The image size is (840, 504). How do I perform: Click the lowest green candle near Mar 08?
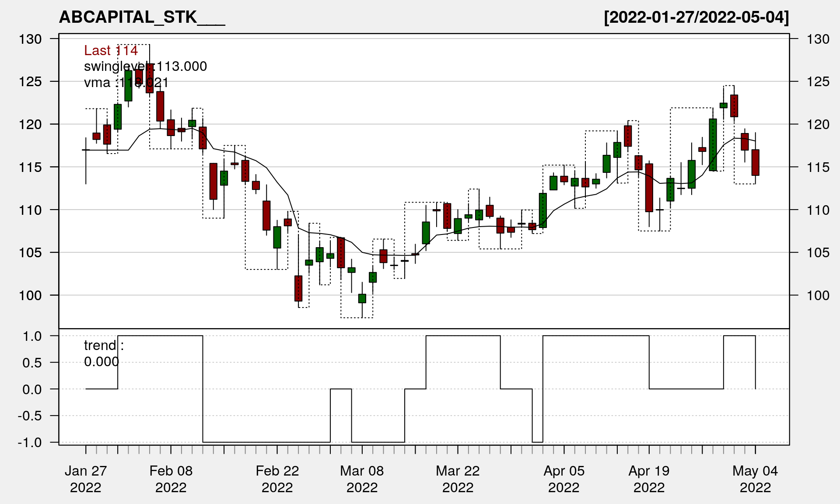(362, 298)
